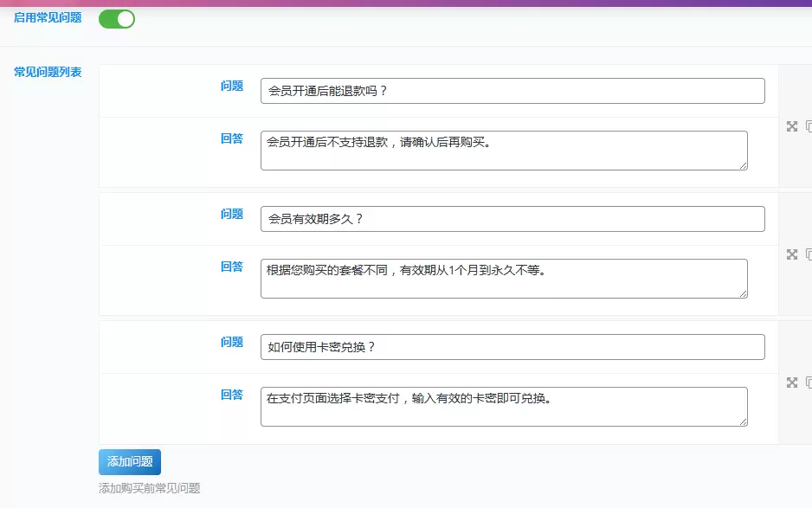The width and height of the screenshot is (812, 508).
Task: Click the answer box about 不支持退款
Action: [x=504, y=151]
